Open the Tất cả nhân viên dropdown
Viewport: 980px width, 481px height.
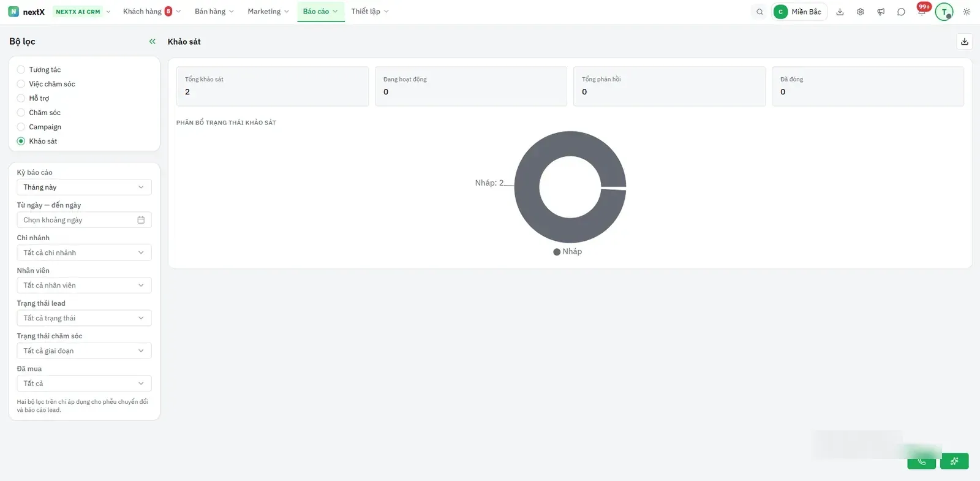point(84,286)
